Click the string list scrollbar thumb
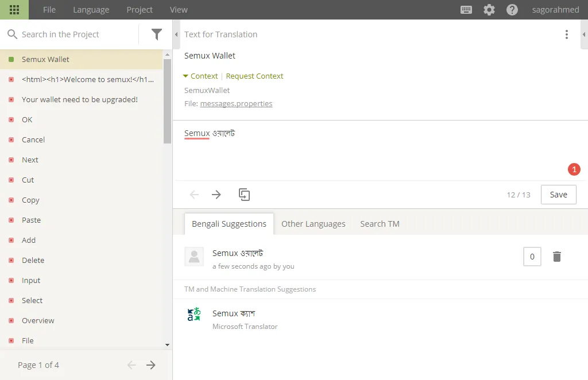 coord(167,101)
